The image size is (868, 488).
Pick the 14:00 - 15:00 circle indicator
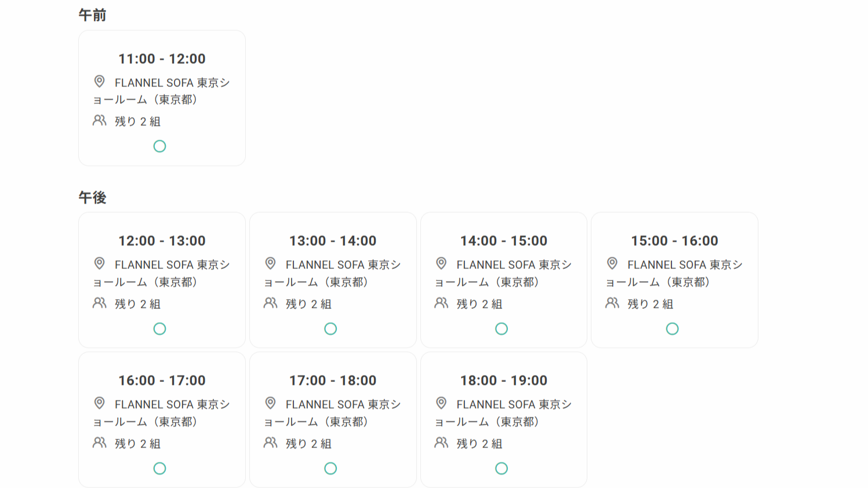click(x=502, y=329)
